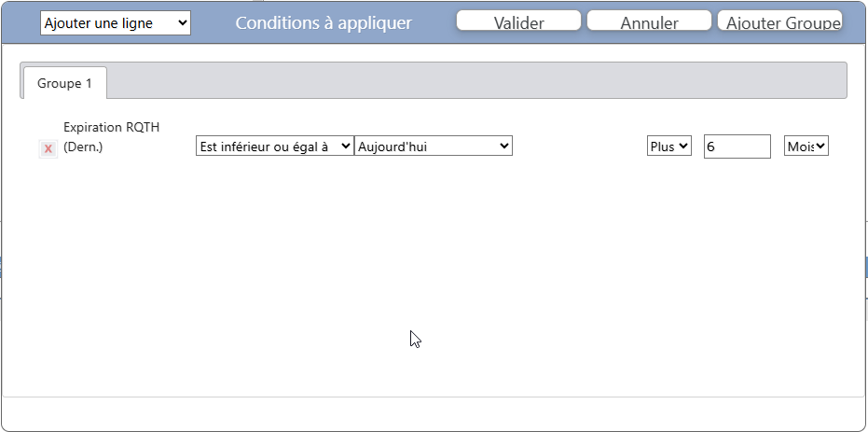Open the Plus offset dropdown

[668, 146]
